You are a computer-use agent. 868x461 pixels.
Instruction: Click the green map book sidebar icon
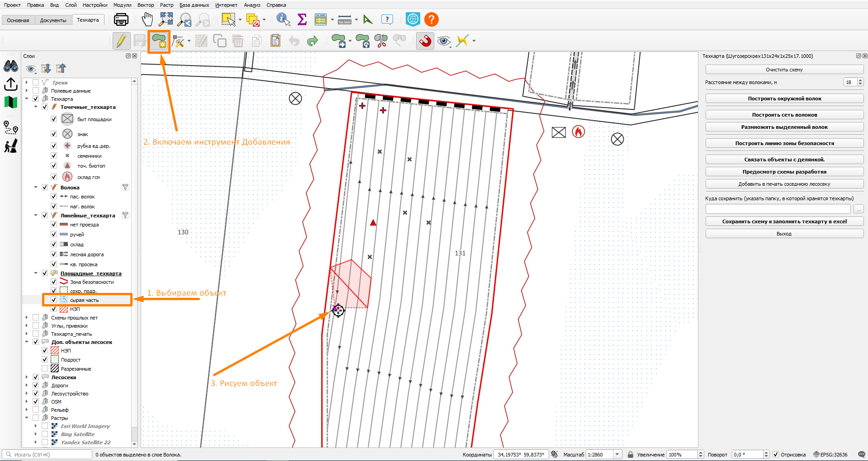tap(11, 102)
